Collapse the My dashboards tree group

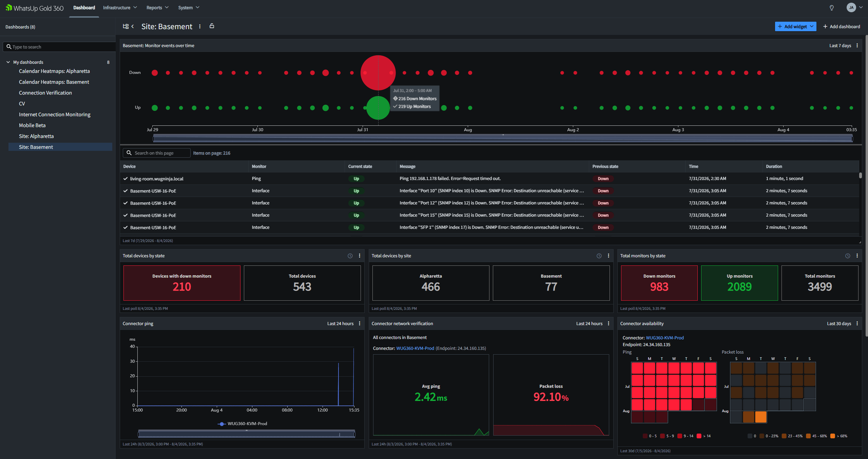pos(8,62)
